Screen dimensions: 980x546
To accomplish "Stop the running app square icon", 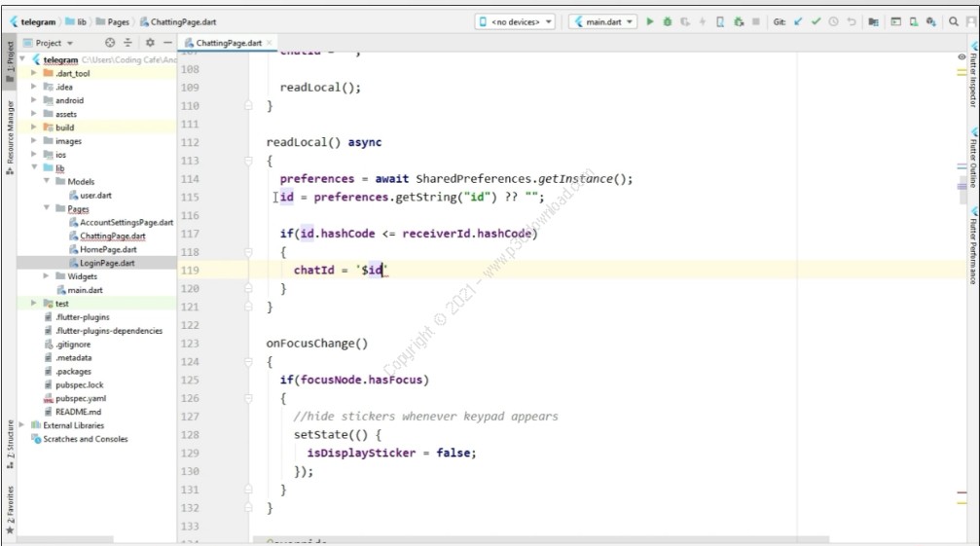I will click(755, 21).
